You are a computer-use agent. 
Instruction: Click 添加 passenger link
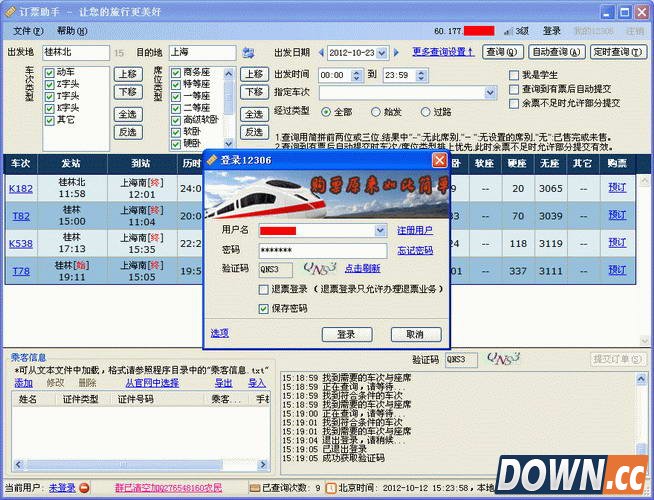pyautogui.click(x=23, y=383)
